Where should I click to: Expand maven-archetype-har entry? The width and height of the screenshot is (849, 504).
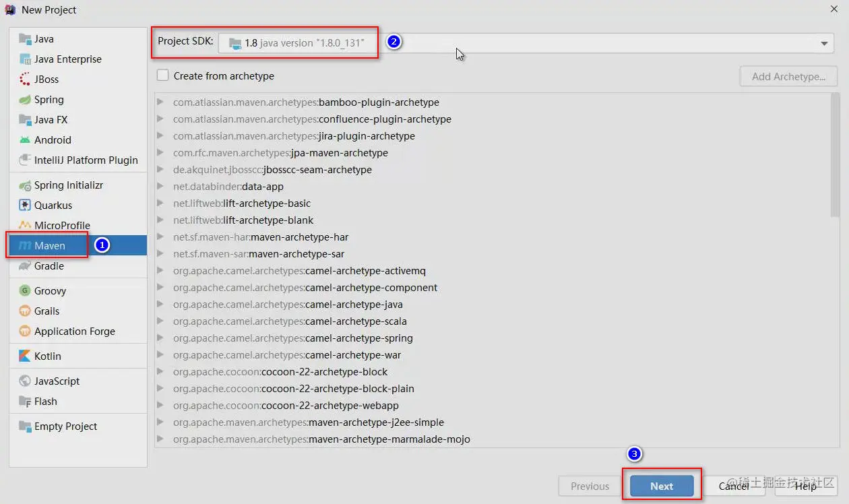point(160,237)
